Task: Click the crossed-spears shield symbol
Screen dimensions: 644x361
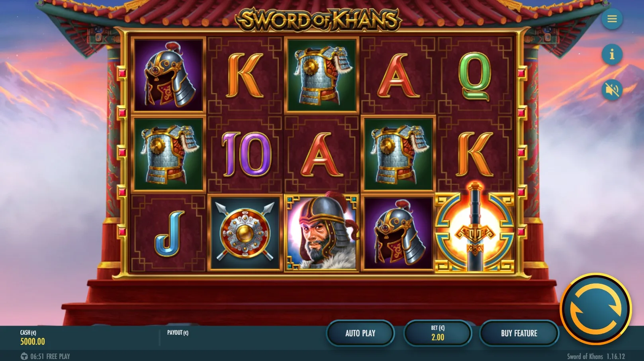Action: coord(245,233)
